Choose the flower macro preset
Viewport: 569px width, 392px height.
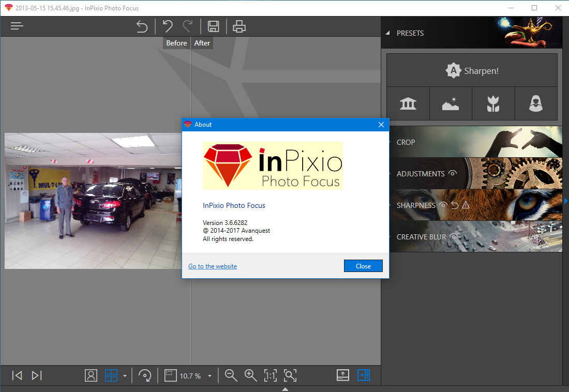point(493,103)
